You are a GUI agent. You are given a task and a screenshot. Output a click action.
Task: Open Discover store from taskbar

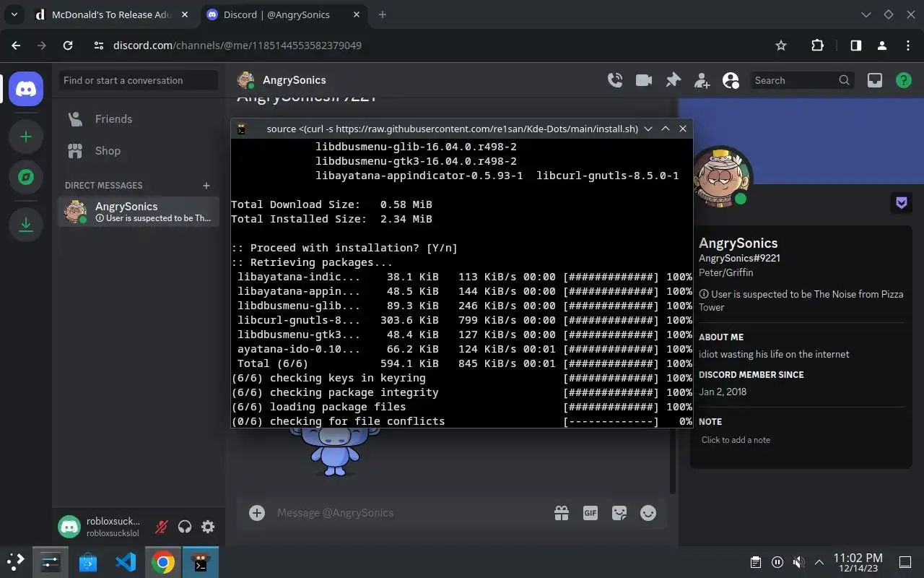(88, 562)
